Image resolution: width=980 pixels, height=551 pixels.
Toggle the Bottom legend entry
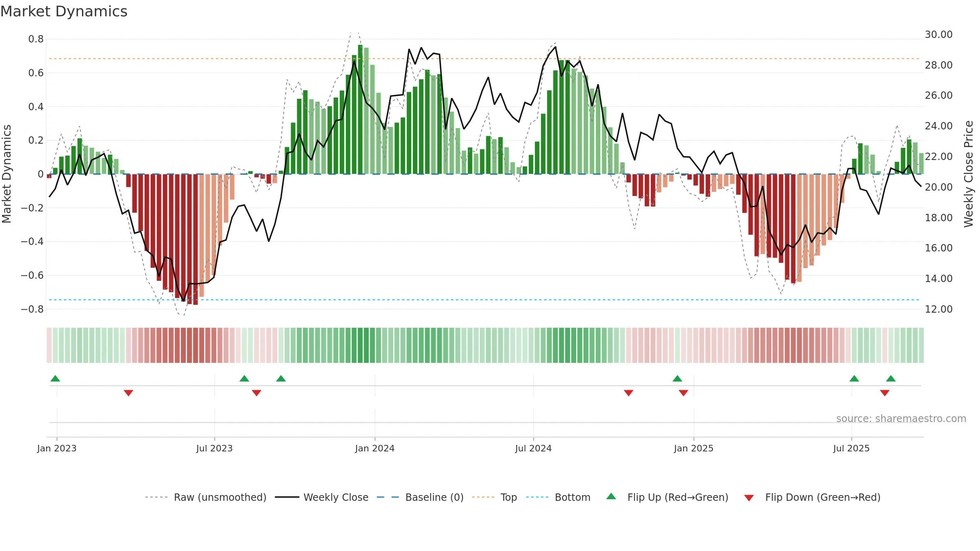558,497
